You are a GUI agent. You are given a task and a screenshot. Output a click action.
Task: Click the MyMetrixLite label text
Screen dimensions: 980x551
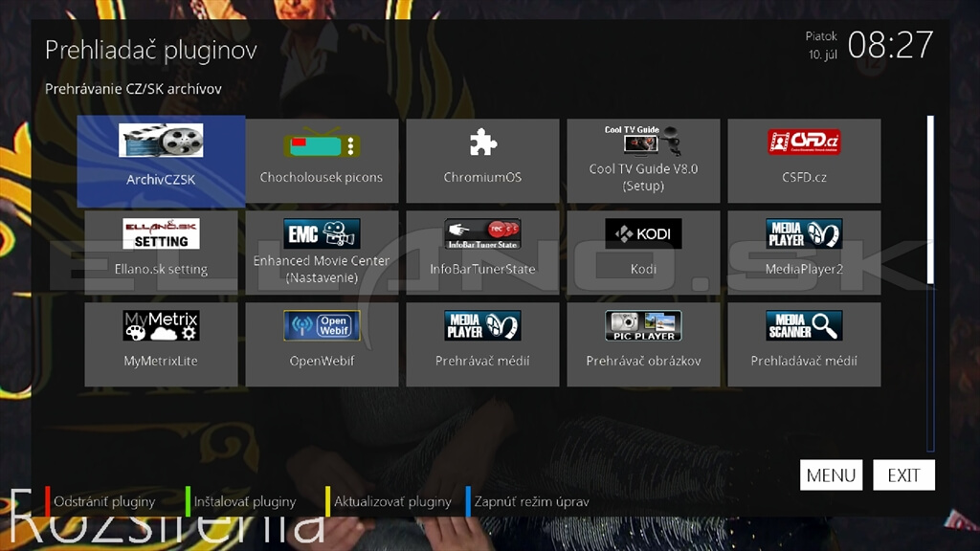[x=161, y=361]
